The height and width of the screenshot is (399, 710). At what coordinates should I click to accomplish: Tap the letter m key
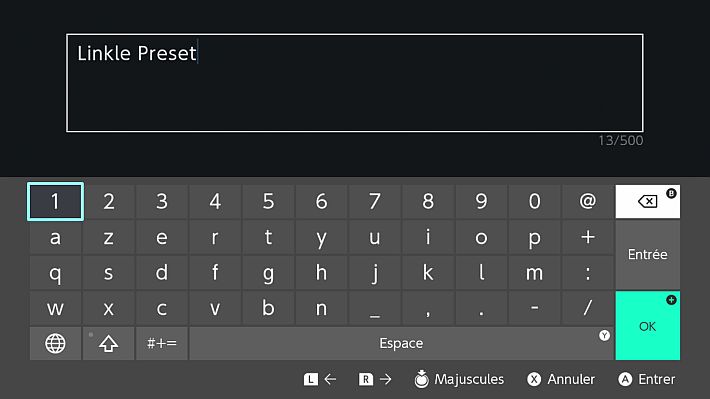pos(534,273)
